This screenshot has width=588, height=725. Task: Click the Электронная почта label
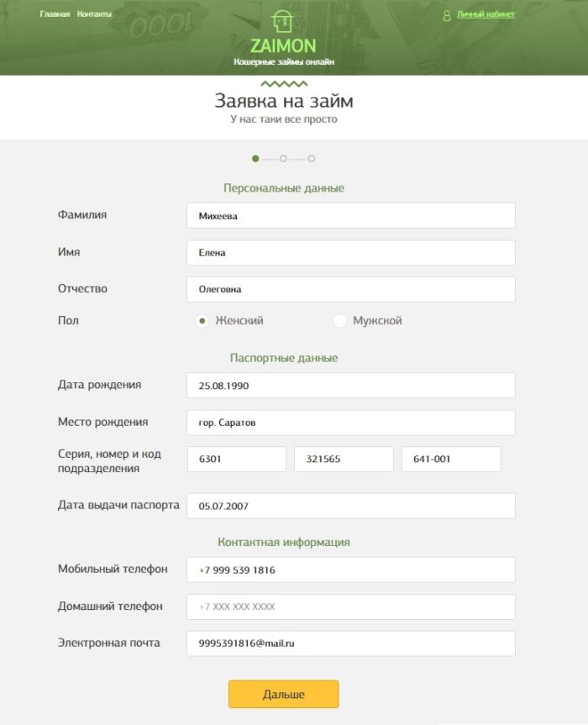coord(109,643)
